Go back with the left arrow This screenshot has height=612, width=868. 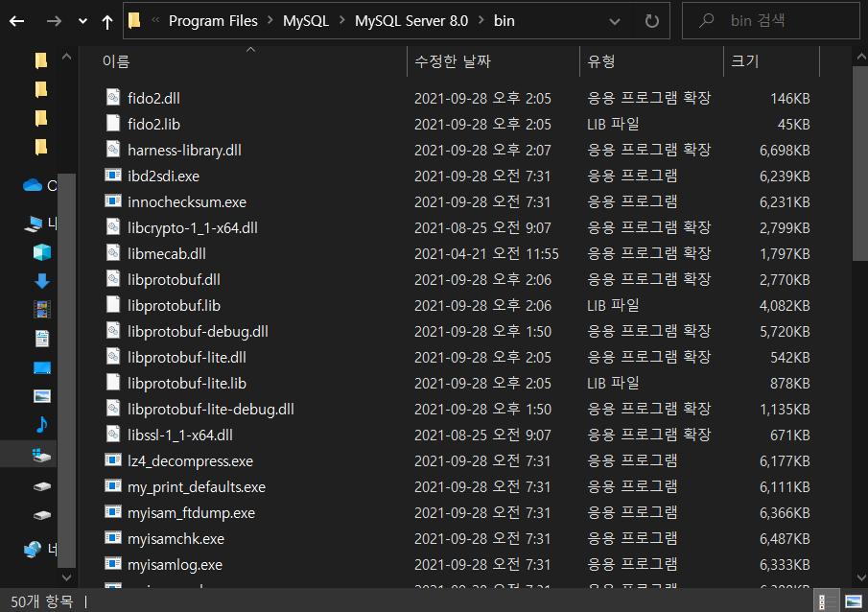[x=16, y=21]
